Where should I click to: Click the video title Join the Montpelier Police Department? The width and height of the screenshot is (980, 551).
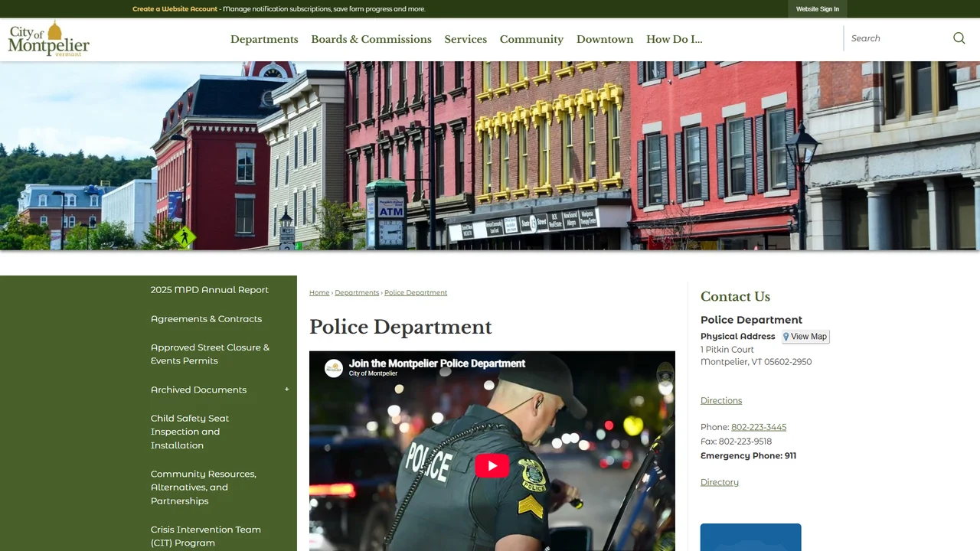437,364
